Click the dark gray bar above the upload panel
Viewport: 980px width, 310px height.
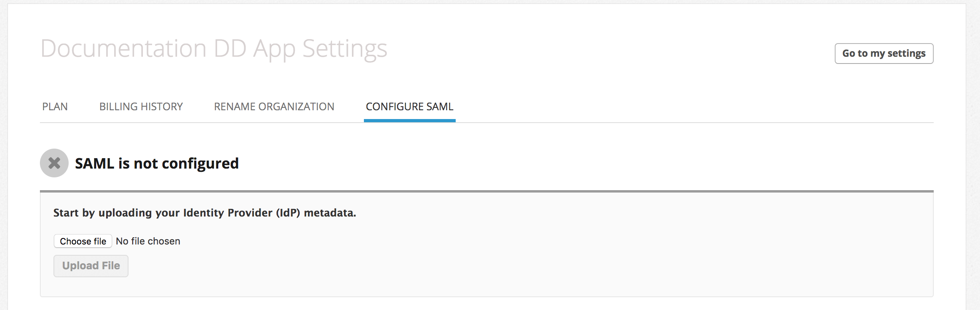click(x=487, y=191)
